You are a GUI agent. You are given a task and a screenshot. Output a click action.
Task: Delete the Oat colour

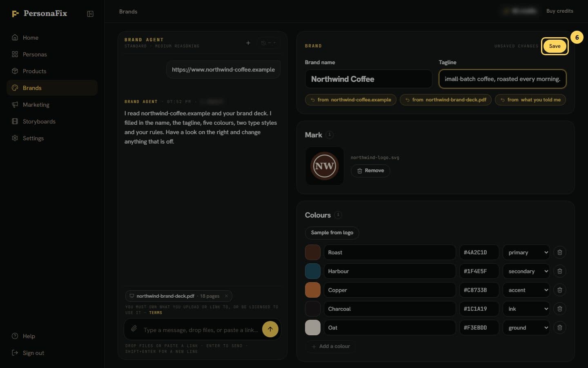(559, 328)
